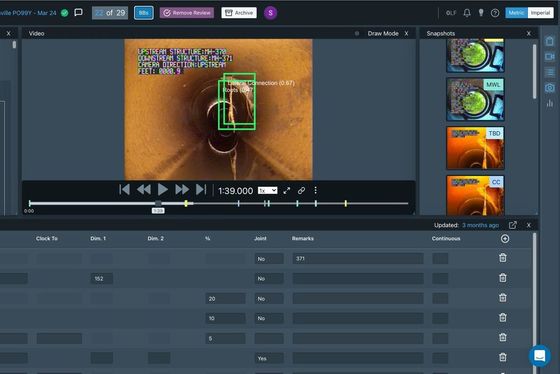
Task: Click the 22 of 29 inspection counter
Action: pos(110,13)
